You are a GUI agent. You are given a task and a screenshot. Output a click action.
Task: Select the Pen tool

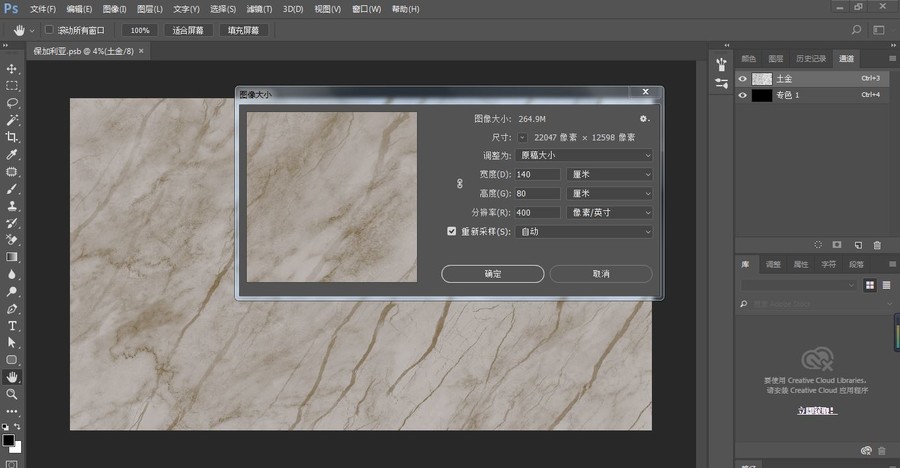pyautogui.click(x=11, y=309)
